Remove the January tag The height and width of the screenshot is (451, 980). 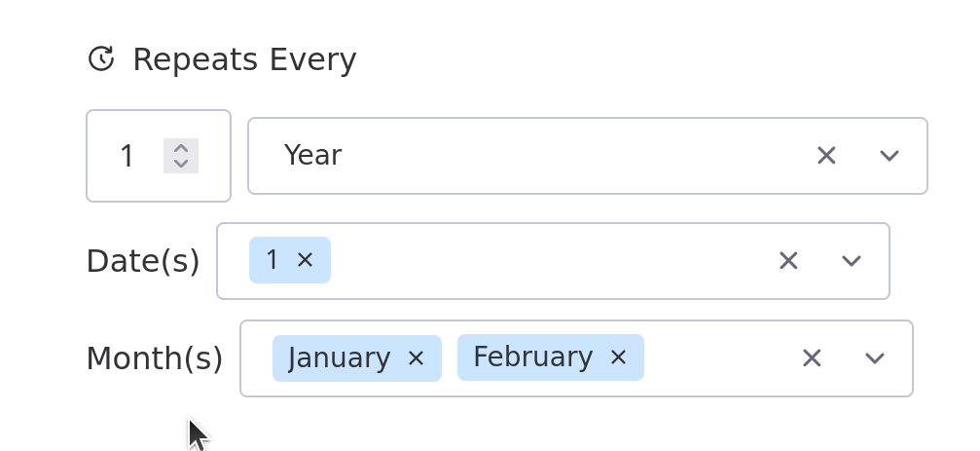(417, 358)
